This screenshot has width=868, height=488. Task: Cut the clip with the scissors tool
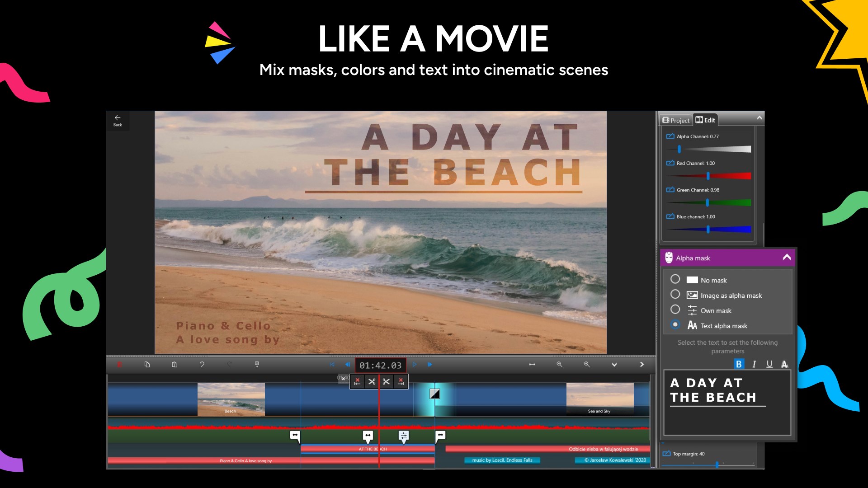click(386, 382)
